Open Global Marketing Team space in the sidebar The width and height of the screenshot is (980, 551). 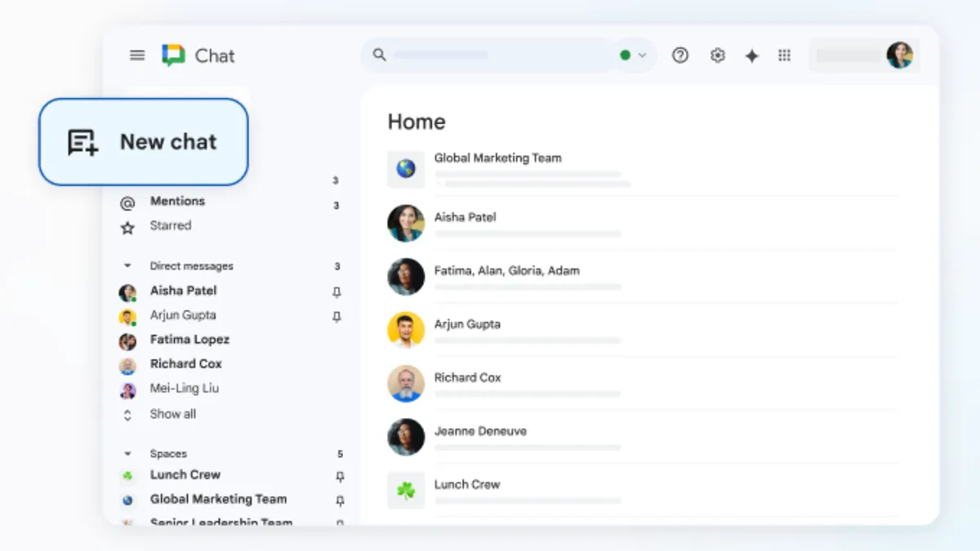pos(218,500)
